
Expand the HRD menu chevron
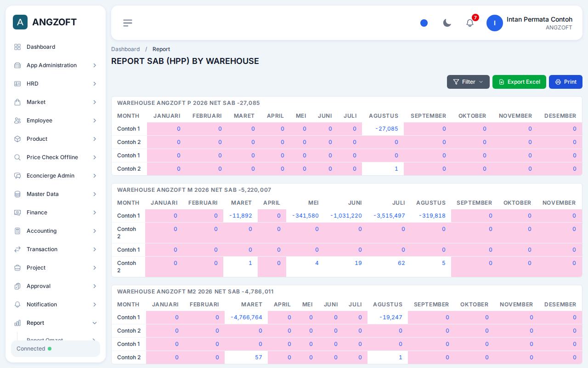[x=95, y=84]
